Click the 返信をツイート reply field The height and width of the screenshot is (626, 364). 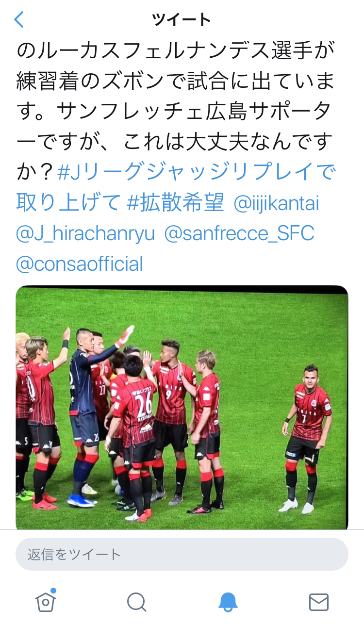click(182, 554)
